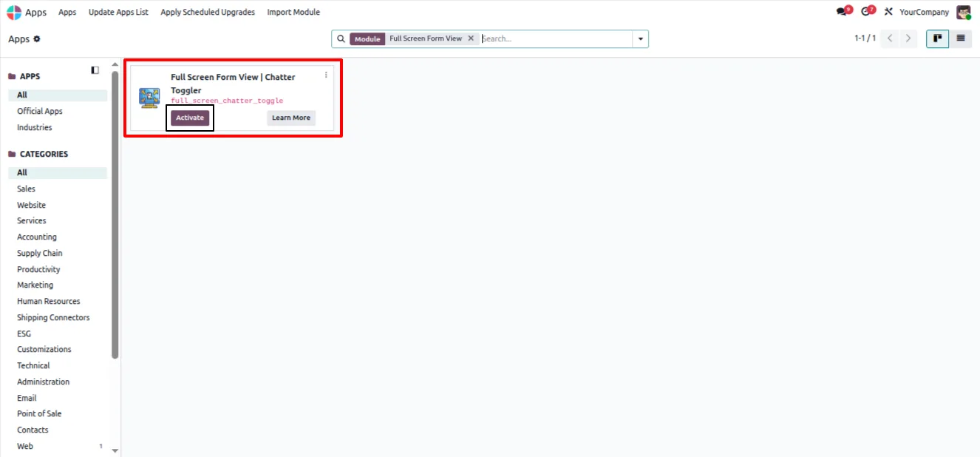Switch to kanban view

click(937, 38)
